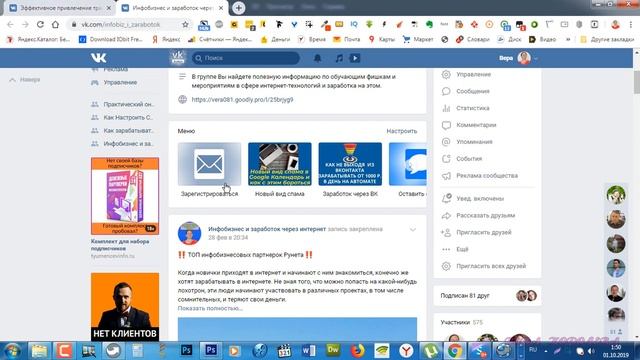This screenshot has width=640, height=360.
Task: Open the Зарегистрироваться menu tile
Action: (x=209, y=169)
